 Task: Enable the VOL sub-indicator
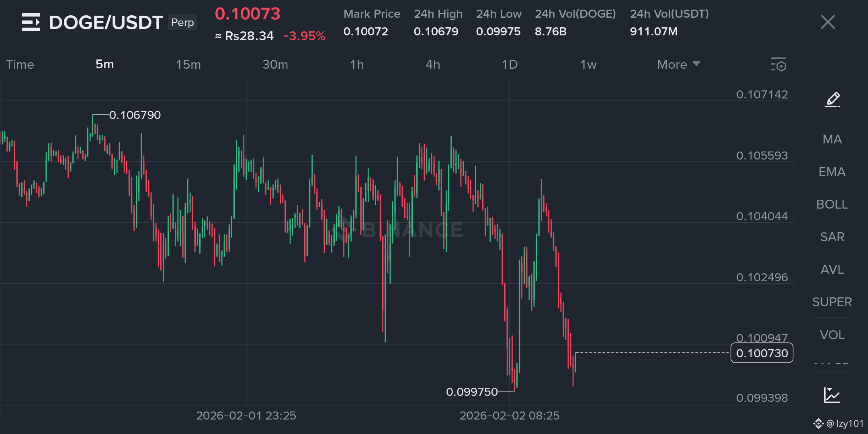click(832, 335)
